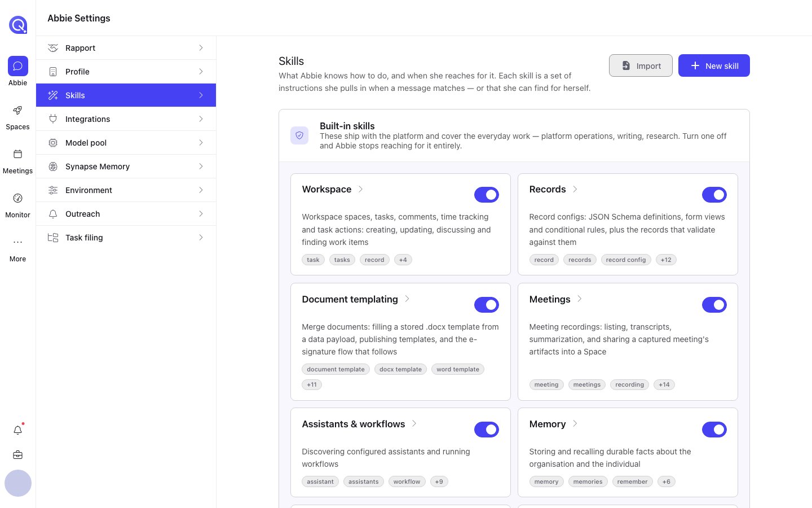The image size is (812, 508).
Task: Click the 'remember' tag in Memory
Action: [x=632, y=481]
